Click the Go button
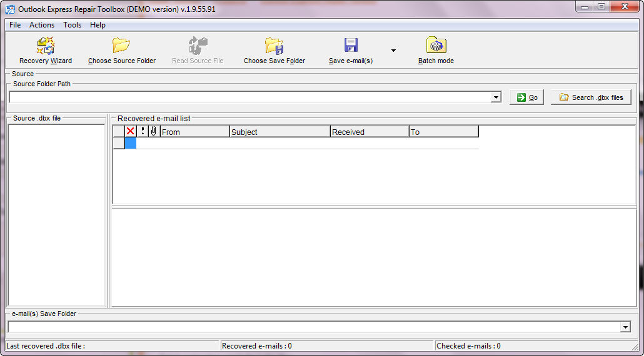This screenshot has height=356, width=644. [x=527, y=97]
